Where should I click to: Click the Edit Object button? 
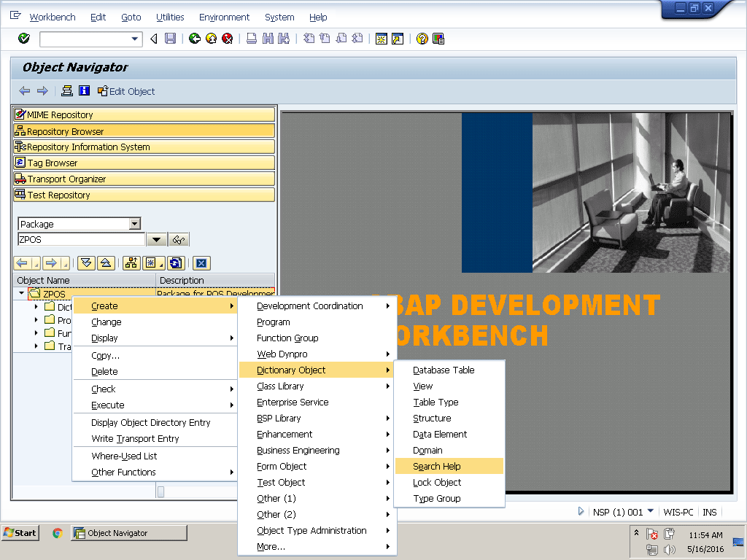(x=126, y=91)
